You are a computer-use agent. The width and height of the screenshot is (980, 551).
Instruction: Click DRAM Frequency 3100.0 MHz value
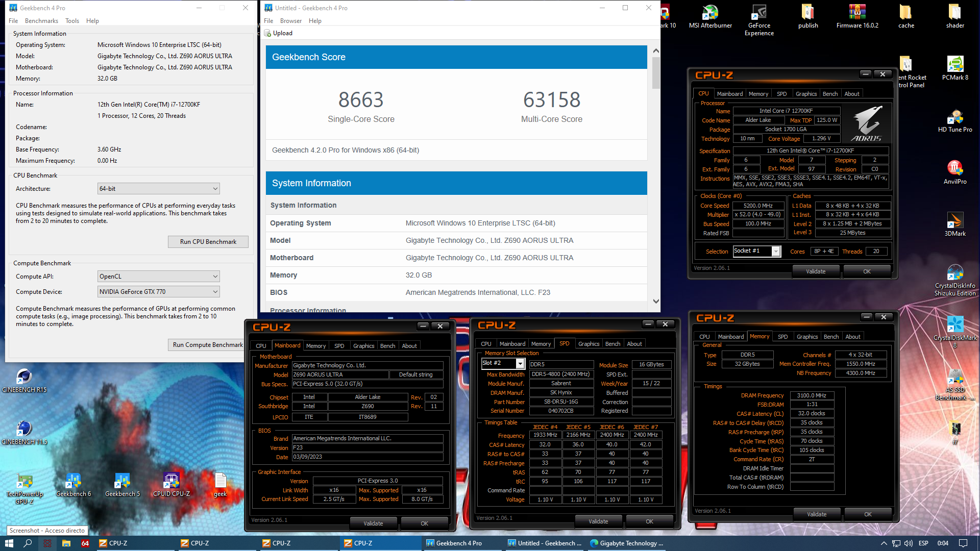(x=812, y=395)
